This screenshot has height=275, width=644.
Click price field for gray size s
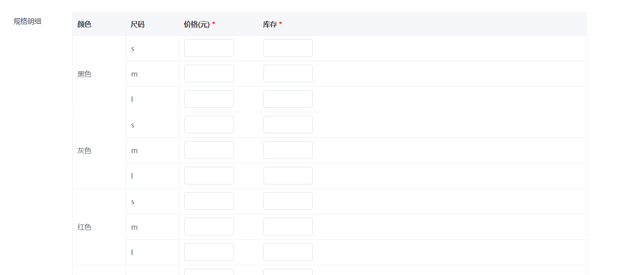tap(209, 125)
